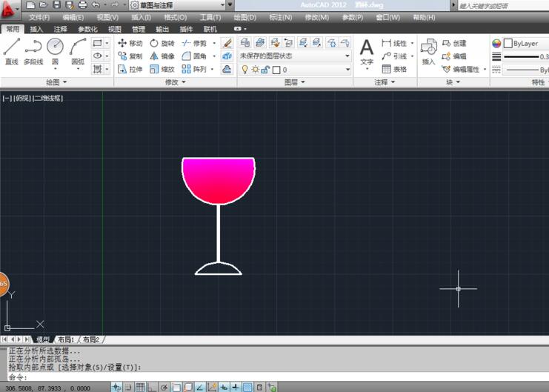Activate the Mirror (镜像) tool

pos(162,56)
